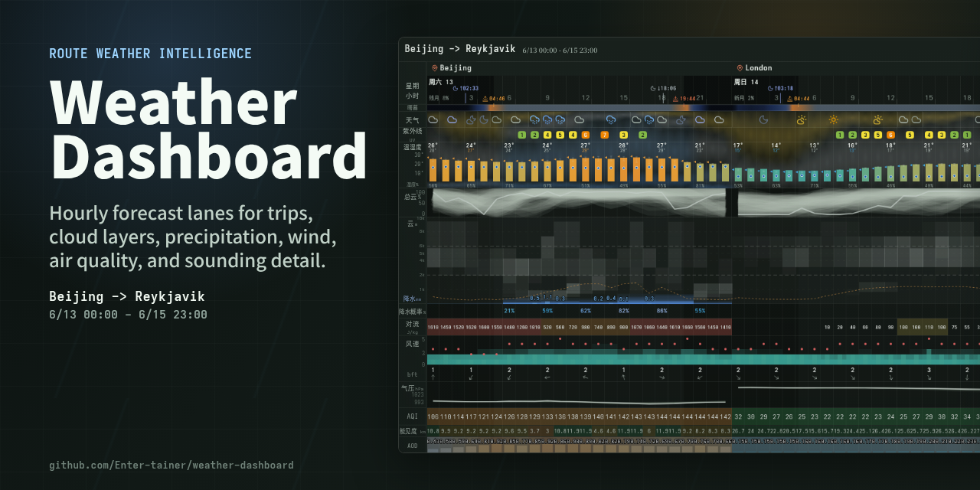
Task: Select the UV index 3 badge for Beijing
Action: point(623,135)
